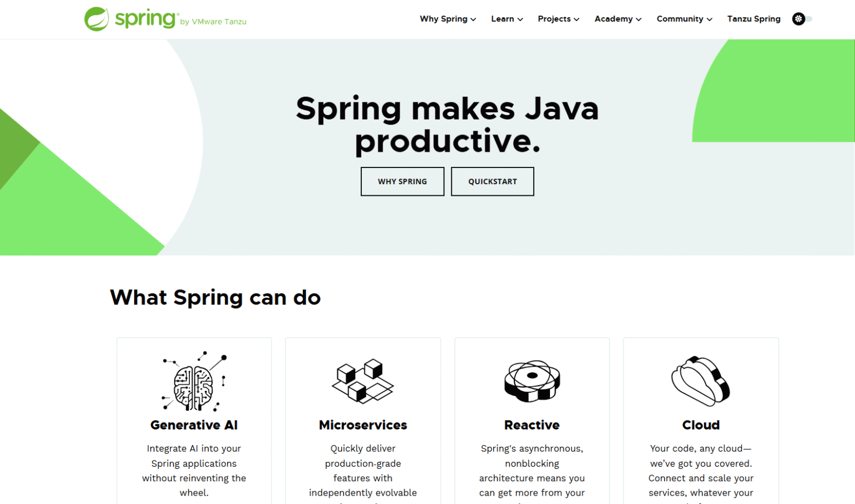Click the QUICKSTART button

[492, 181]
